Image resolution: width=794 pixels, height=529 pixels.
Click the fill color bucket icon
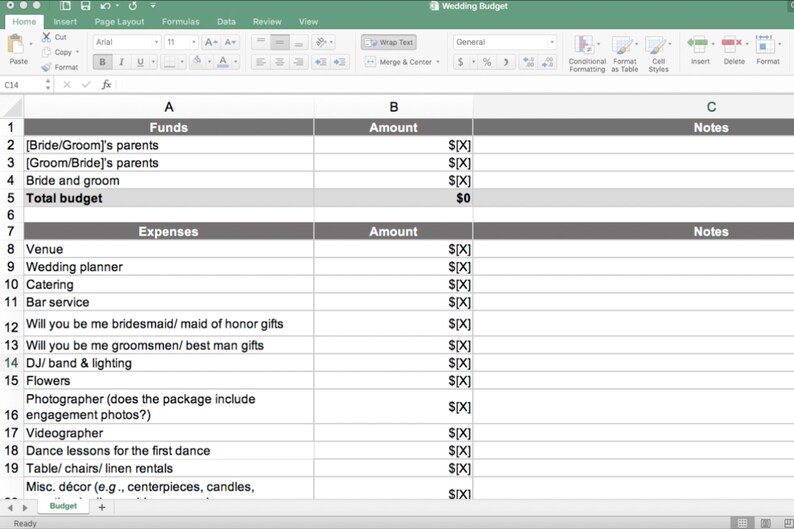click(197, 61)
